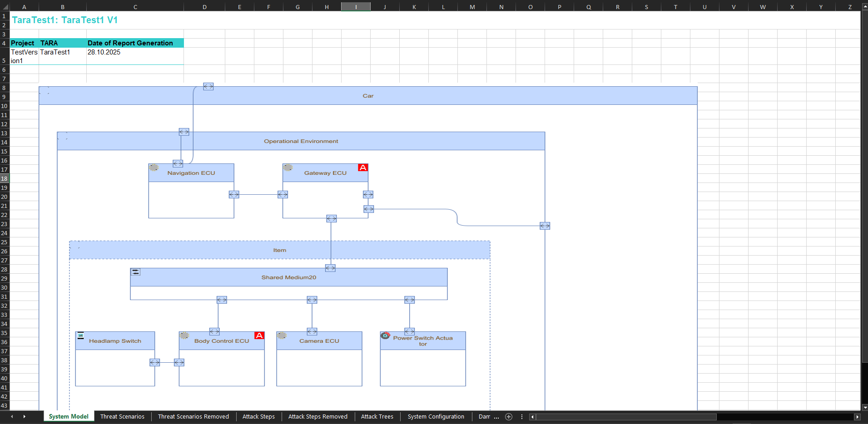The image size is (868, 424).
Task: Click the Date of Report Generation cell
Action: (x=134, y=43)
